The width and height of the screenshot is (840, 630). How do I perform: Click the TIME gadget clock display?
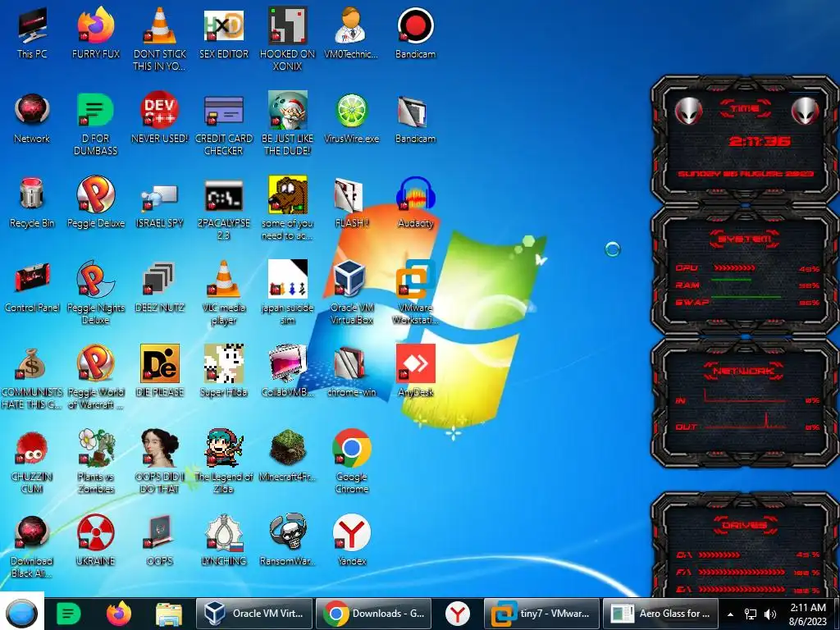coord(760,141)
